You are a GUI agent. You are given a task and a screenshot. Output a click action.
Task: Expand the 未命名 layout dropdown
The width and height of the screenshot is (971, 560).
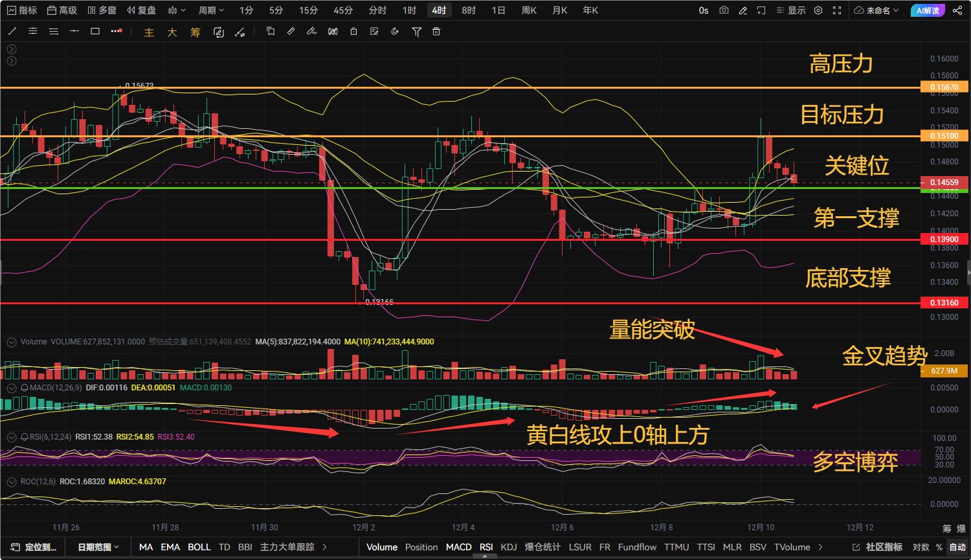[876, 10]
